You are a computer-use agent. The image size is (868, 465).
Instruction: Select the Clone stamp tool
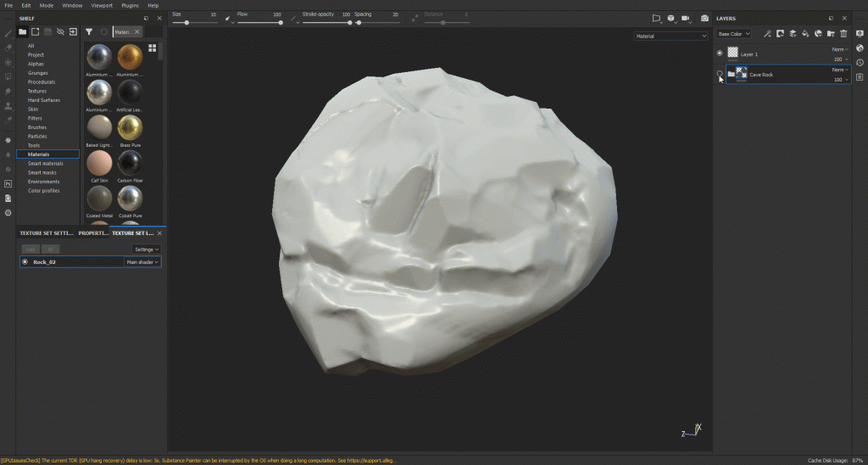(x=8, y=106)
